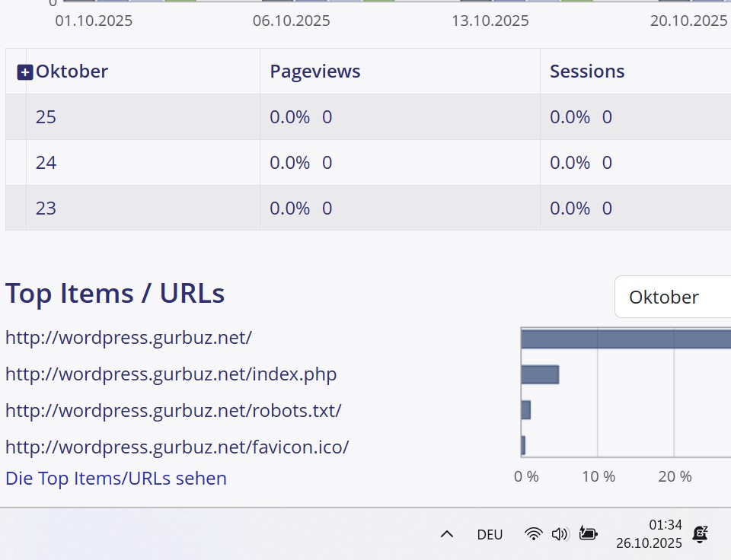Click the volume speaker icon
Image resolution: width=731 pixels, height=560 pixels.
coord(560,534)
